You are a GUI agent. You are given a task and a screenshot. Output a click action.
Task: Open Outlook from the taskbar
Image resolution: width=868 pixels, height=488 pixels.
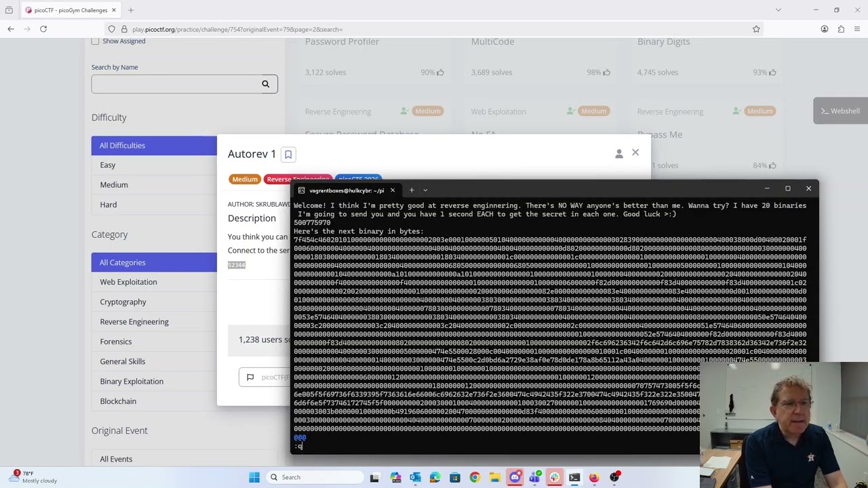(415, 477)
